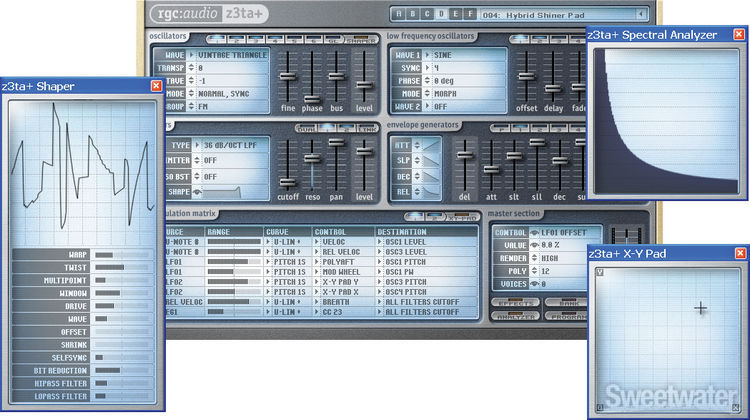This screenshot has height=420, width=750.
Task: Adjust the BIT REDUCTION bar in Shaper window
Action: tap(123, 371)
